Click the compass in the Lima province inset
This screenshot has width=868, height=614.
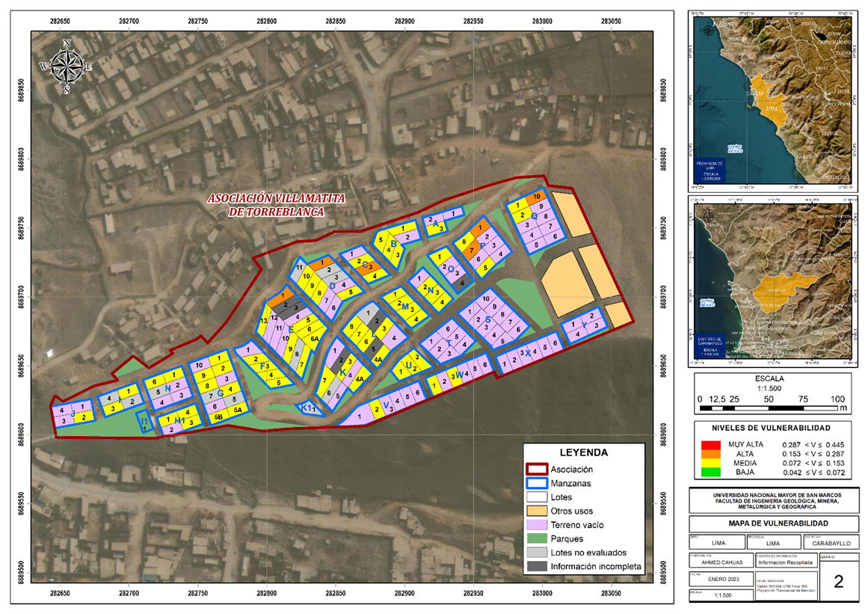707,30
